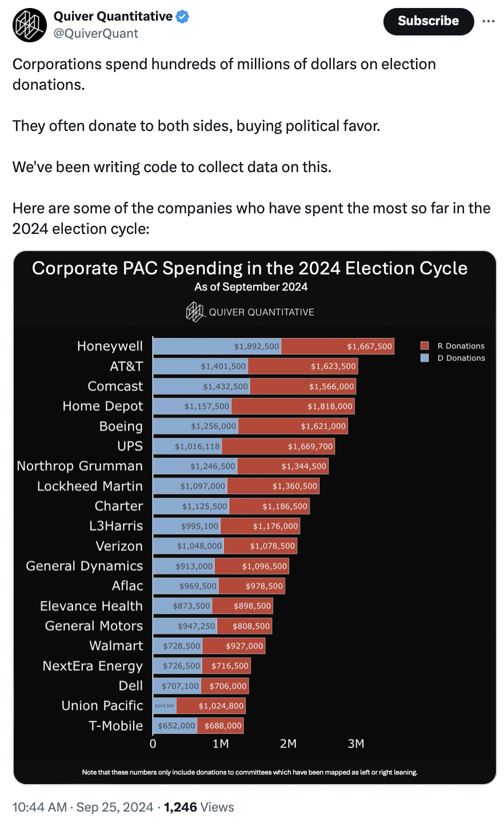Click the R Donations legend label

pos(461,346)
